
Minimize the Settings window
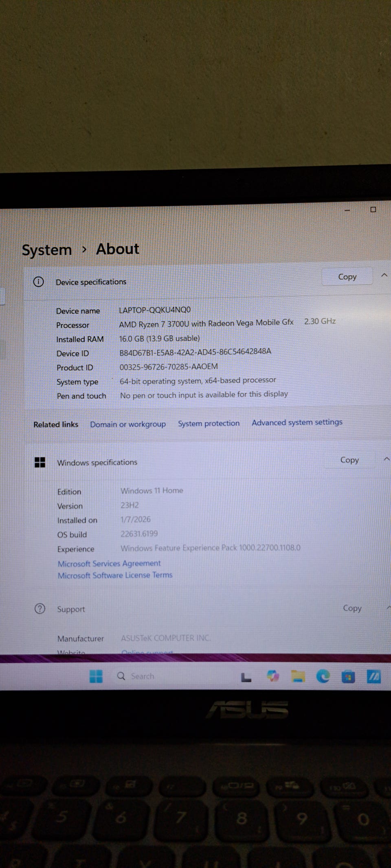[x=347, y=210]
